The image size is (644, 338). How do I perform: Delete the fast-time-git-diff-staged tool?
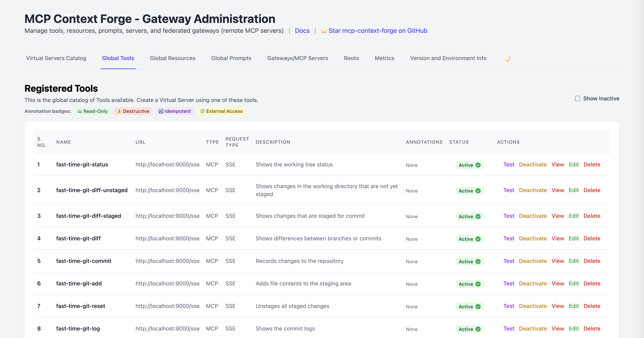pyautogui.click(x=592, y=216)
